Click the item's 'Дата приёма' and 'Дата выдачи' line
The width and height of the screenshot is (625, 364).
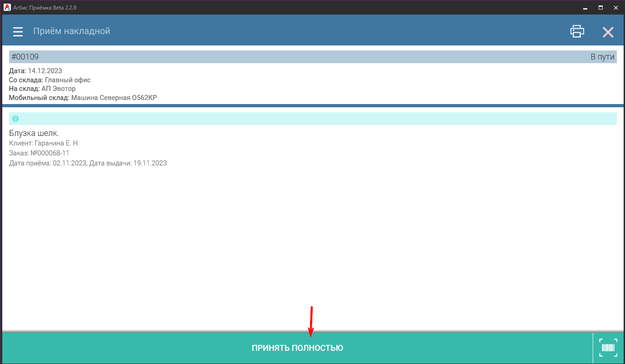click(x=88, y=163)
